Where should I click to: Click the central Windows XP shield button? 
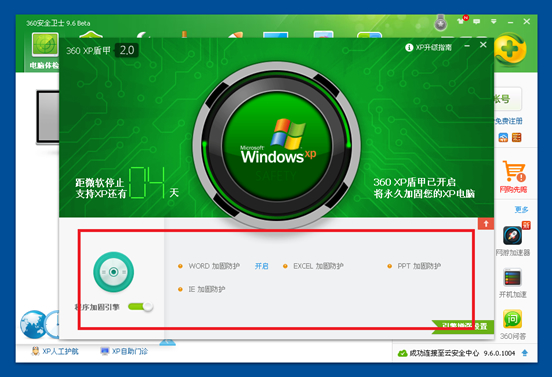[x=277, y=145]
